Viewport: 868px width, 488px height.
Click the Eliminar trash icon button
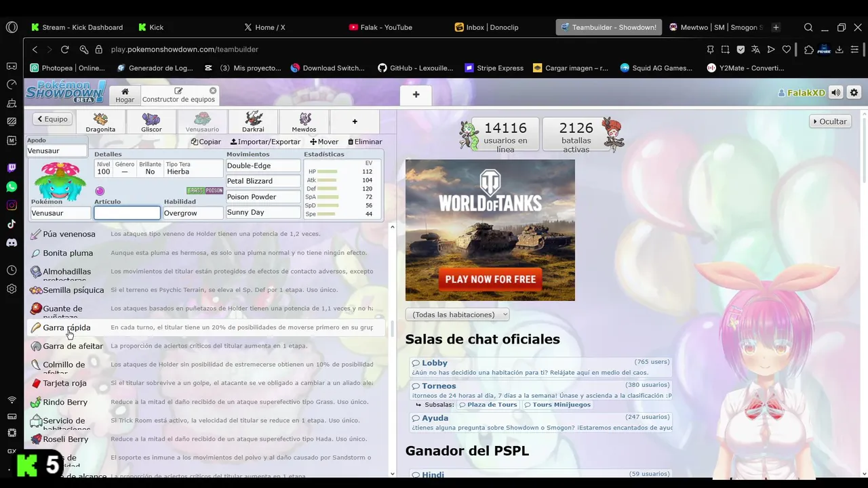(x=365, y=142)
